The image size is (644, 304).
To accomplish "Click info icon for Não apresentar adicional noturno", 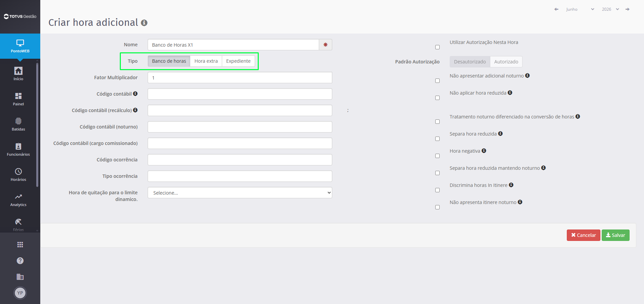I will coord(528,75).
